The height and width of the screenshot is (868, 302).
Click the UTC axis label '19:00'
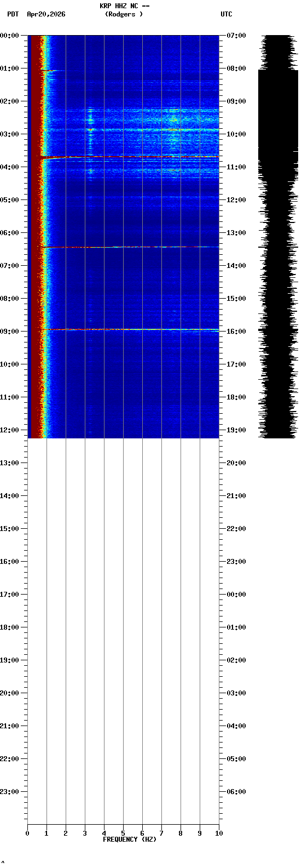(x=236, y=430)
